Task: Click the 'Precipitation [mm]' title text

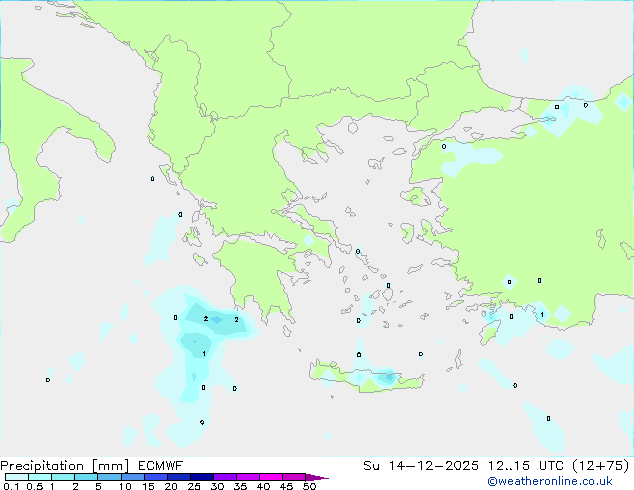Action: click(x=65, y=466)
